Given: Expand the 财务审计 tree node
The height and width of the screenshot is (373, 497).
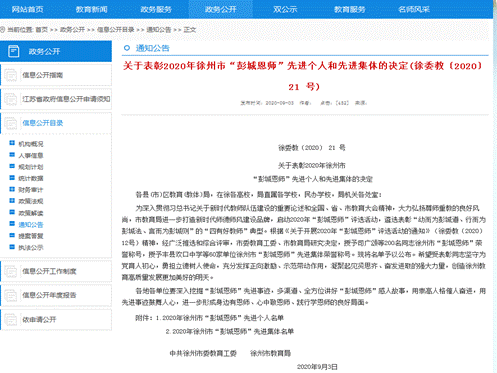Looking at the screenshot, I should (x=12, y=189).
